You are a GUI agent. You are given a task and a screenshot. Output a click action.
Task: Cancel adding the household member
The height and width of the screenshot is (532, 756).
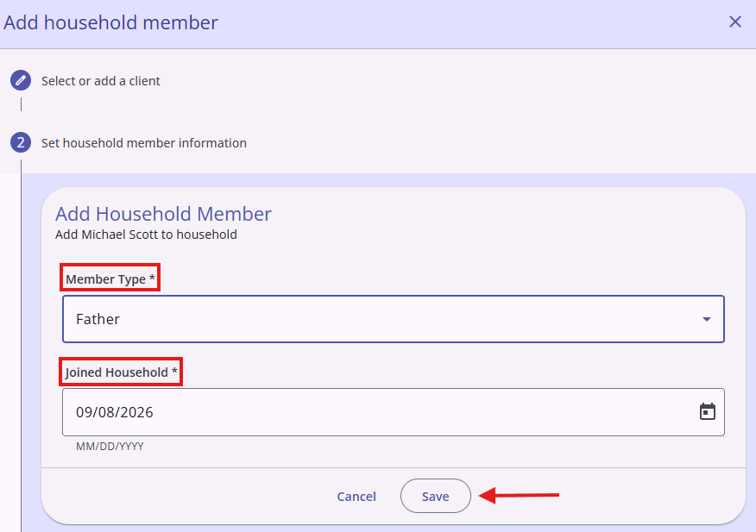click(x=356, y=497)
